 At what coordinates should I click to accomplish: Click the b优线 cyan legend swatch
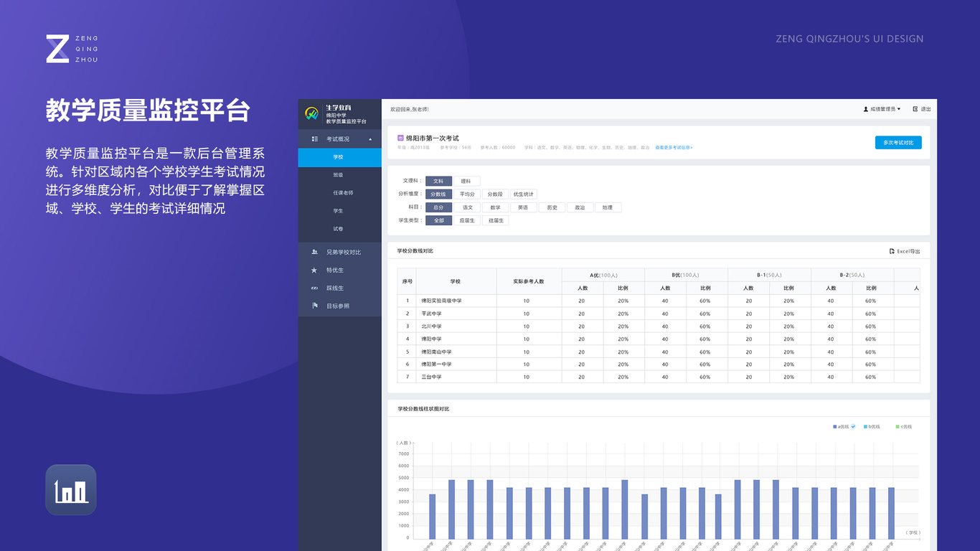[x=865, y=427]
